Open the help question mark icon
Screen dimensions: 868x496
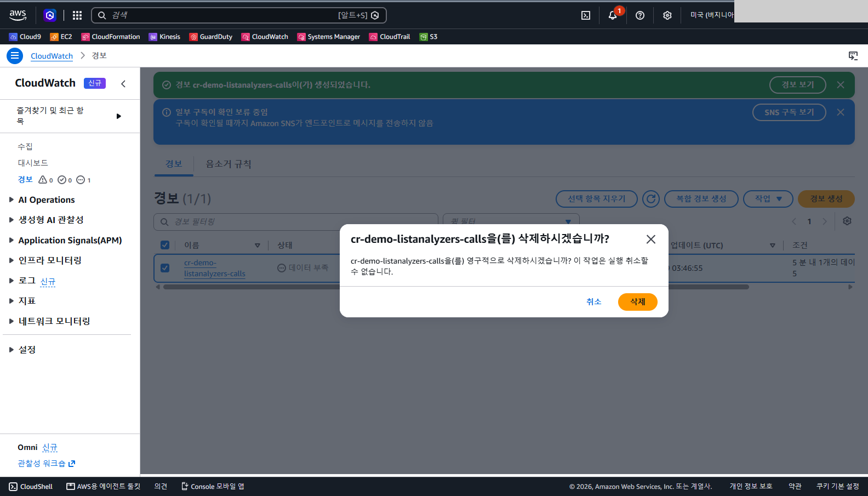click(640, 15)
